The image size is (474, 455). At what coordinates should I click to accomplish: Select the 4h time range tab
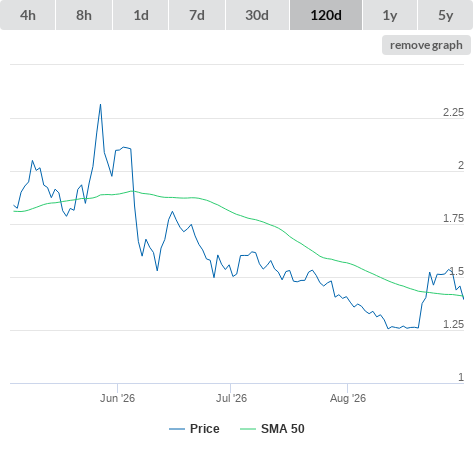coord(28,15)
